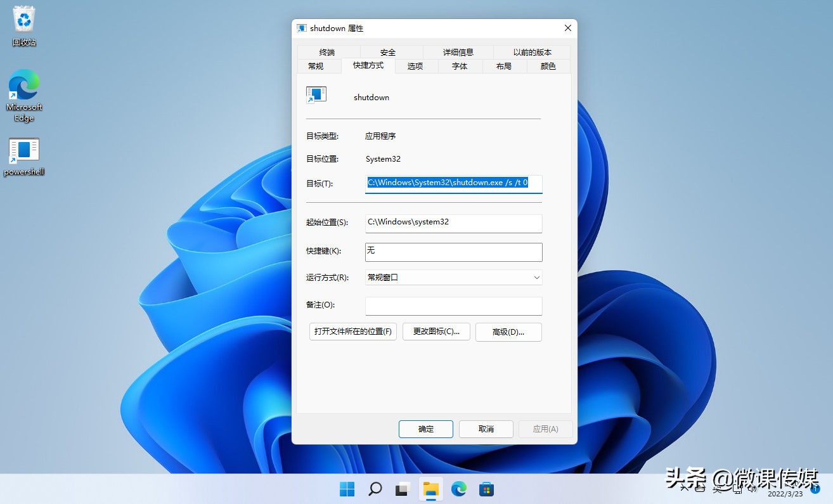
Task: Launch Microsoft Edge from the taskbar
Action: pyautogui.click(x=458, y=489)
